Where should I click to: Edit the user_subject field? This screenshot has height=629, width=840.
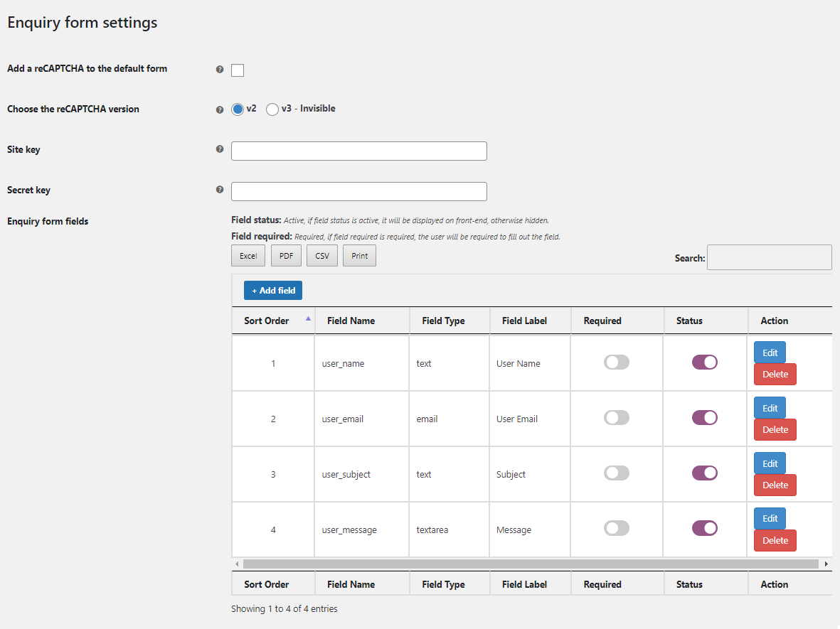pos(769,463)
